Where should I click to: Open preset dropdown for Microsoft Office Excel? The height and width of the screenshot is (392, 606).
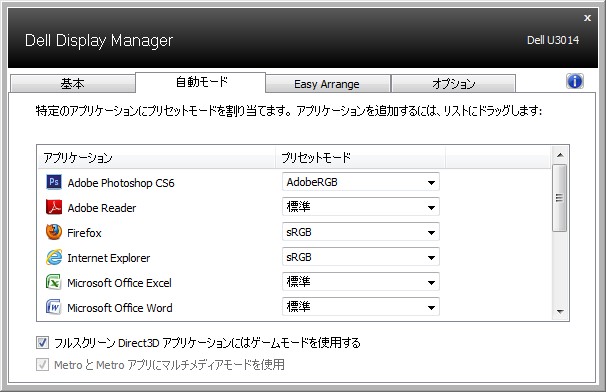tap(361, 282)
